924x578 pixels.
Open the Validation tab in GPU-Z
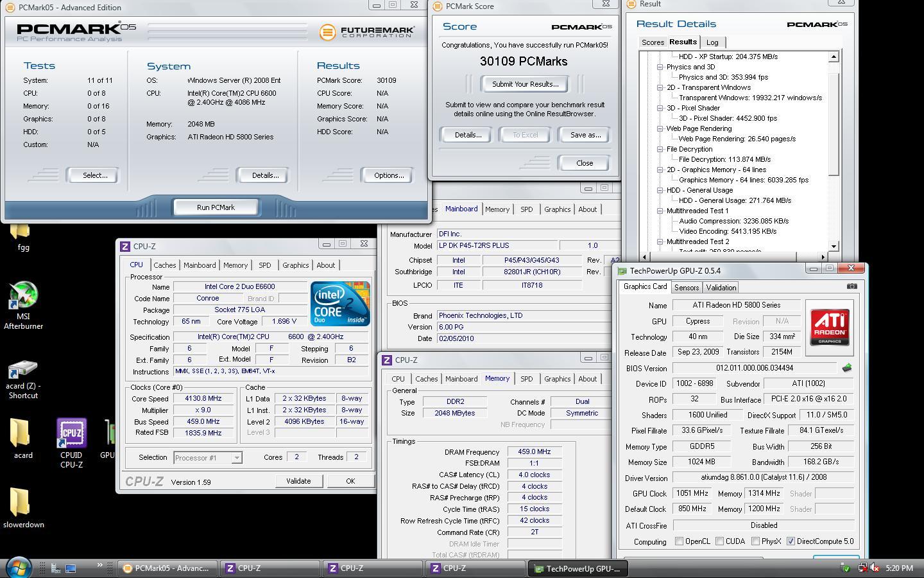click(721, 288)
